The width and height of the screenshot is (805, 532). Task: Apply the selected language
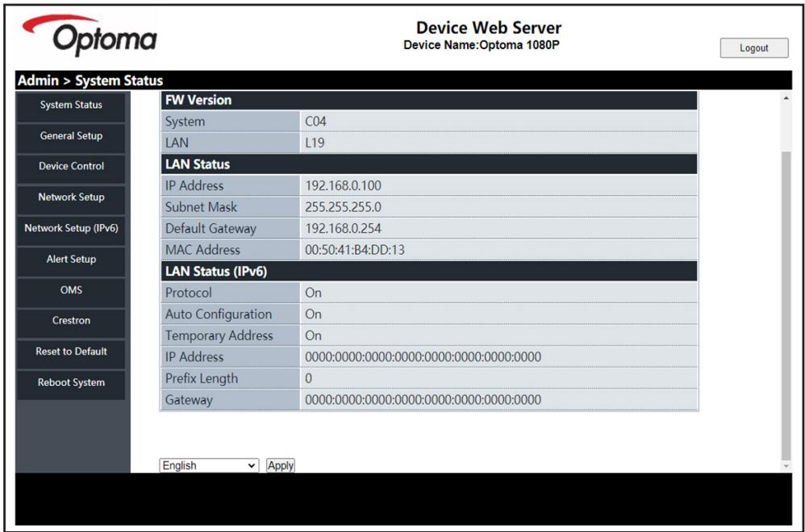point(281,465)
